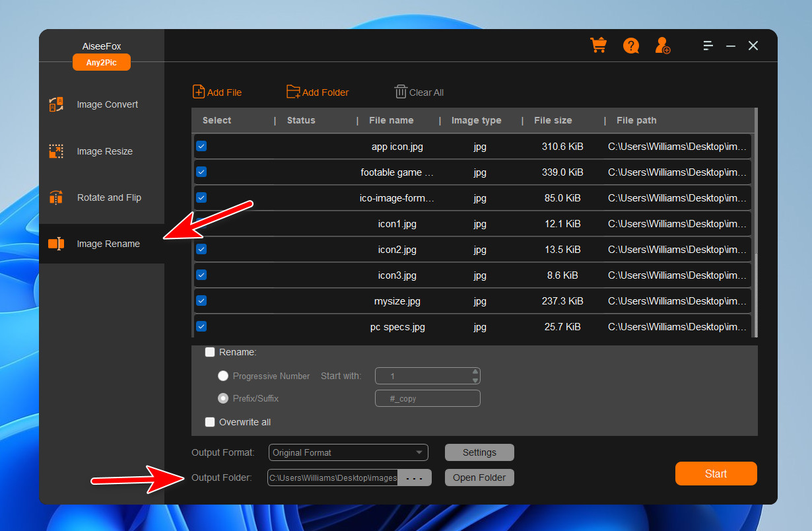Select the icon2.jpg file name

(x=397, y=250)
